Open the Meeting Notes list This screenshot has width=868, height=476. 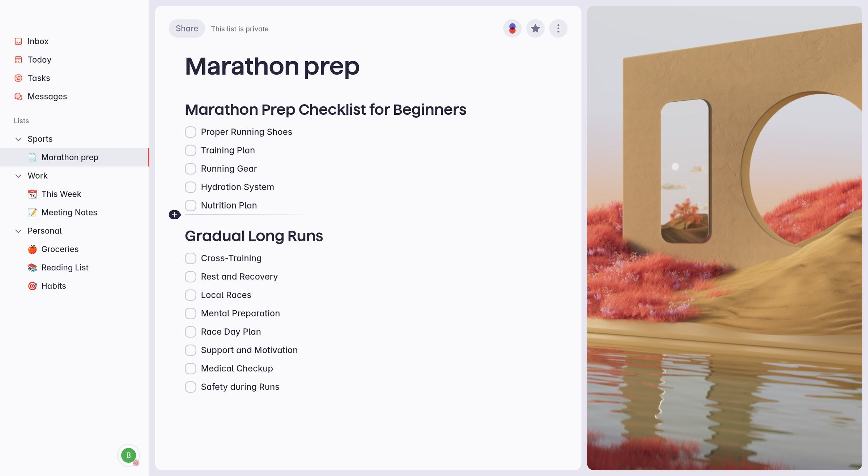coord(75,212)
